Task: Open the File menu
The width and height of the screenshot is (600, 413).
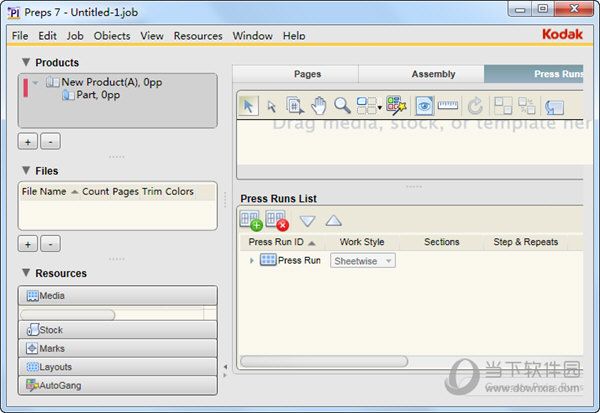Action: point(20,36)
